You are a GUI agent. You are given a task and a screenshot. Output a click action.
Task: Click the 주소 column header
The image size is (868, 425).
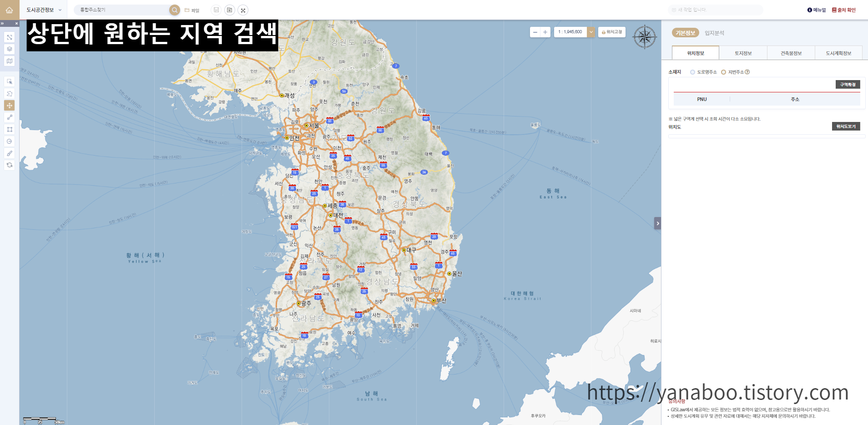795,99
